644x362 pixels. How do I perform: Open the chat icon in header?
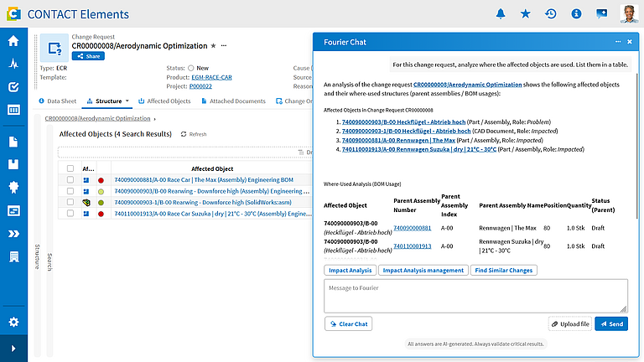pos(602,14)
